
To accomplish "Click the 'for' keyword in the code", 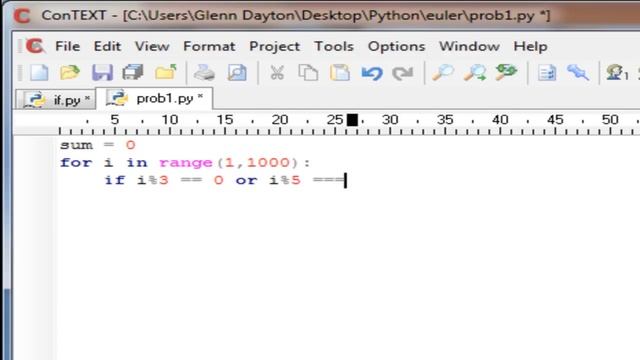I will [76, 162].
